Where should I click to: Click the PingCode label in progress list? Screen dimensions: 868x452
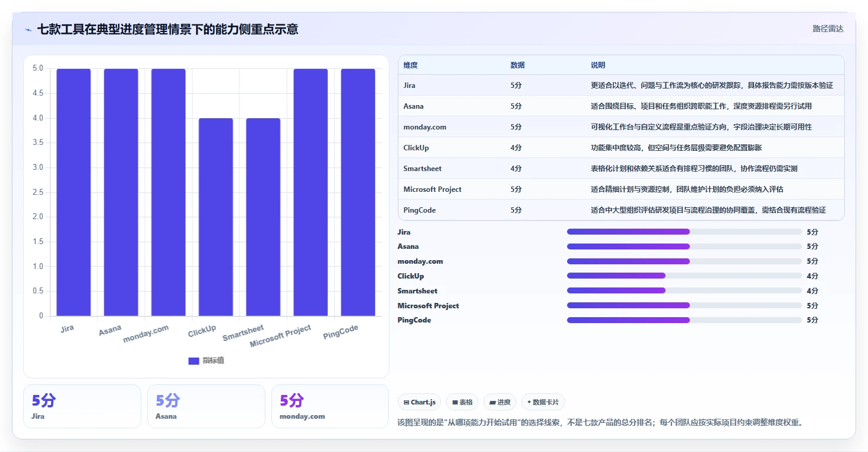pyautogui.click(x=414, y=320)
